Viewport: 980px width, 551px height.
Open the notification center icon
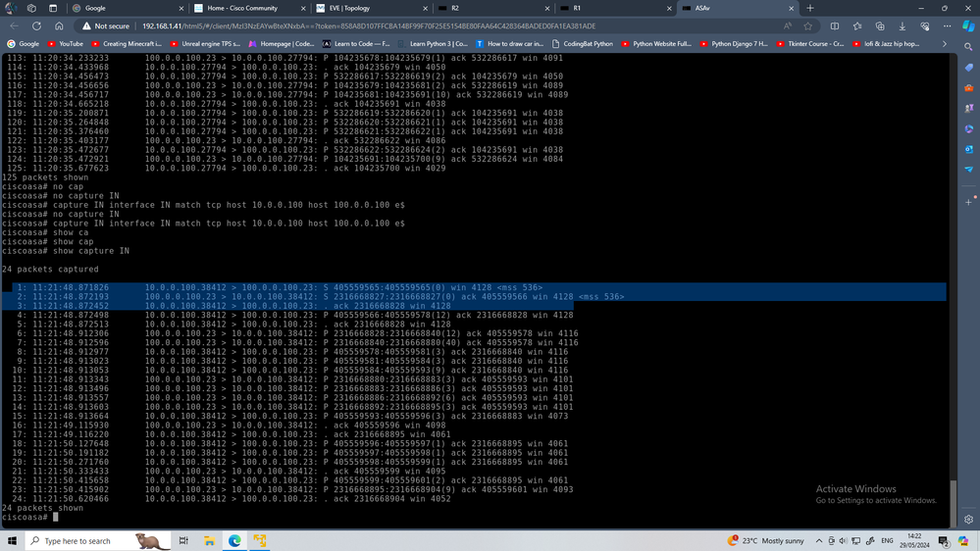(945, 541)
